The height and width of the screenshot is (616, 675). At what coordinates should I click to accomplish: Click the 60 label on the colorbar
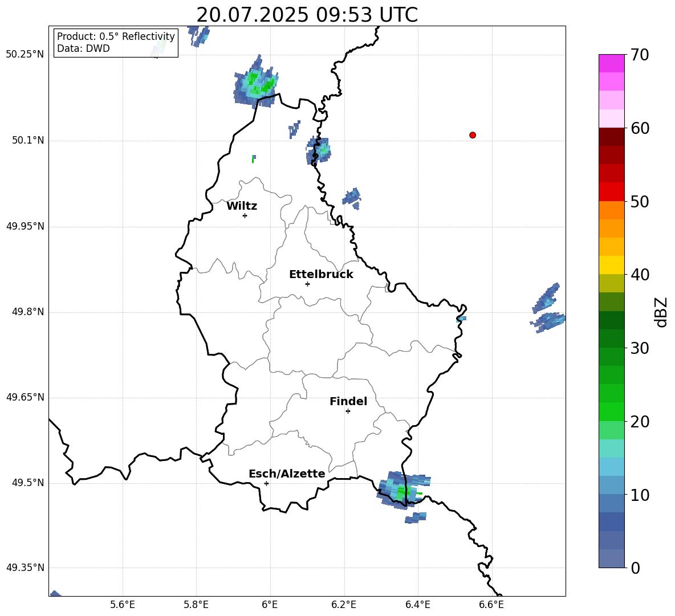(x=639, y=128)
